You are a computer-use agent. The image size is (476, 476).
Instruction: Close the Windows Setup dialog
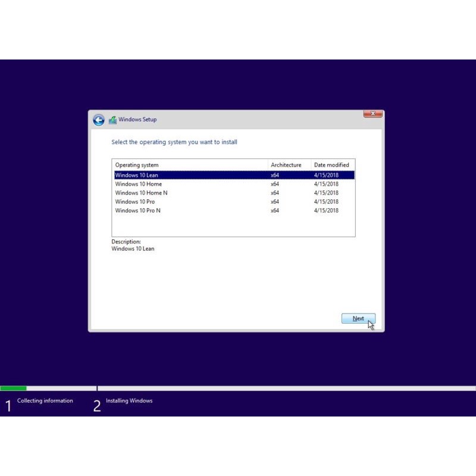coord(372,113)
